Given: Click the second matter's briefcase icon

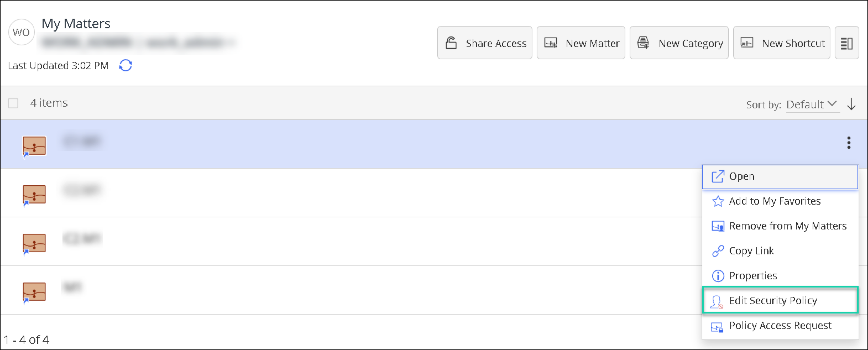Looking at the screenshot, I should [34, 195].
